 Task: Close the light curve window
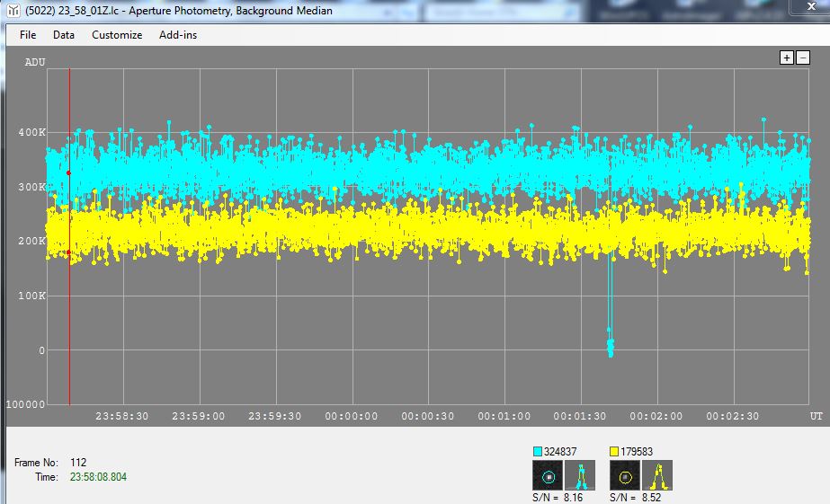coord(814,11)
